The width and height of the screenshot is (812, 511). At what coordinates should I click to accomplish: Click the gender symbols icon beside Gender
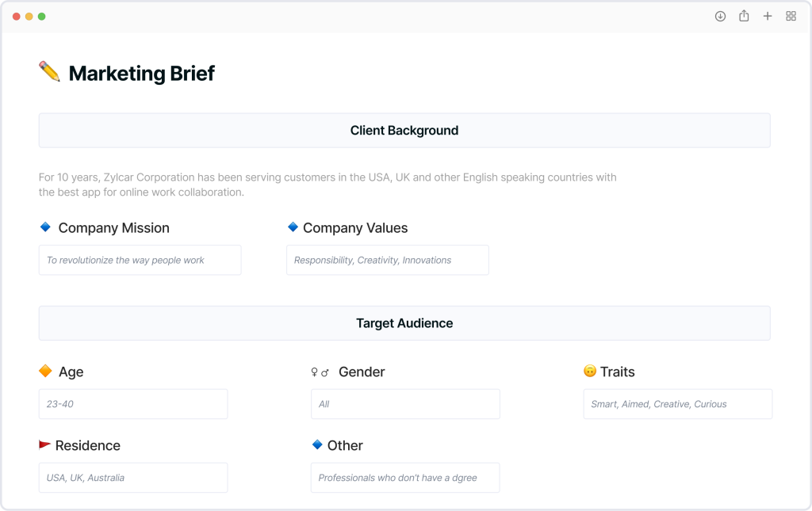(x=320, y=372)
